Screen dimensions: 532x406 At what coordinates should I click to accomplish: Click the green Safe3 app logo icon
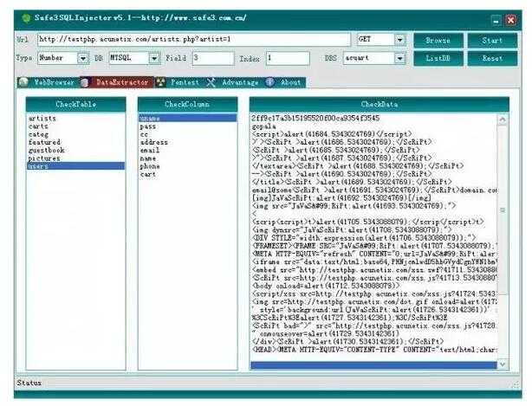point(26,18)
